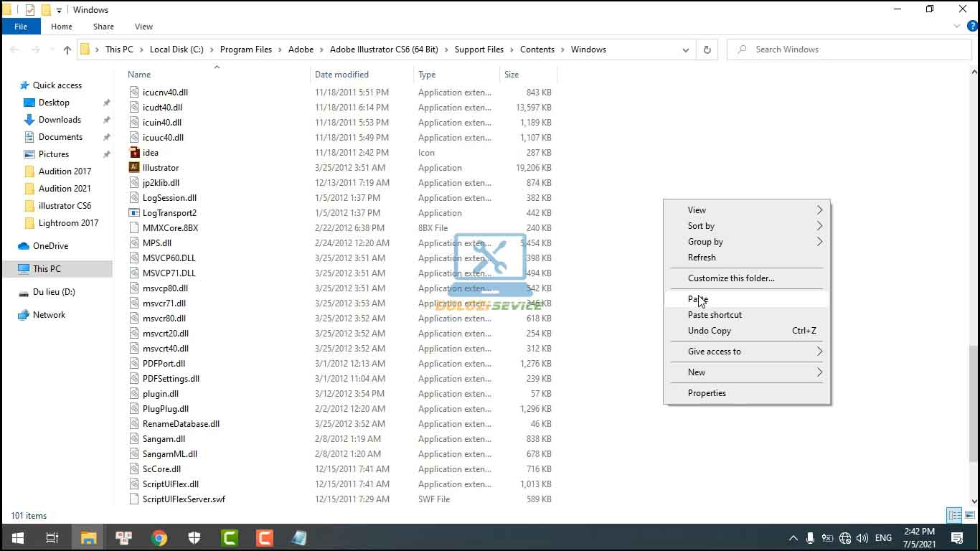This screenshot has height=551, width=980.
Task: Expand the ribbon with the chevron arrow
Action: click(957, 27)
